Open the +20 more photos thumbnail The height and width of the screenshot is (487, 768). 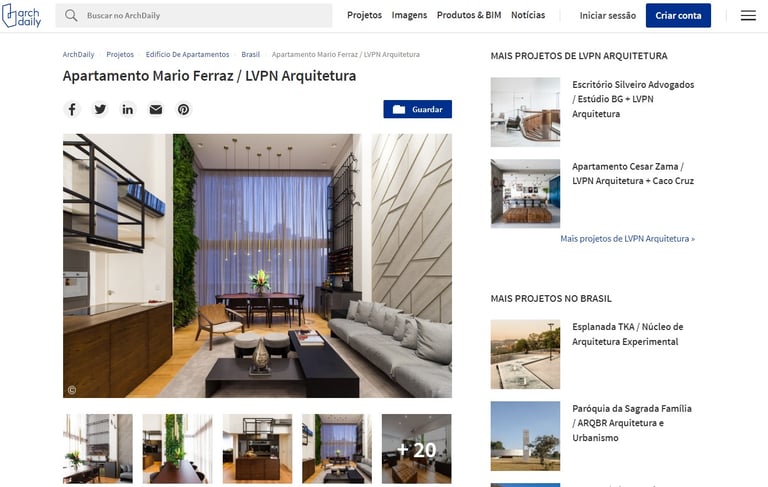coord(416,449)
